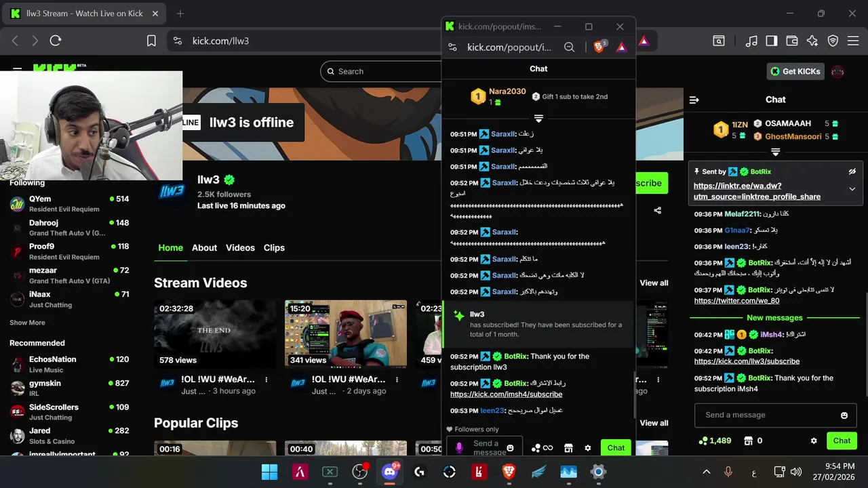This screenshot has height=488, width=868.
Task: Launch Leo AI sparkle icon
Action: click(x=812, y=41)
